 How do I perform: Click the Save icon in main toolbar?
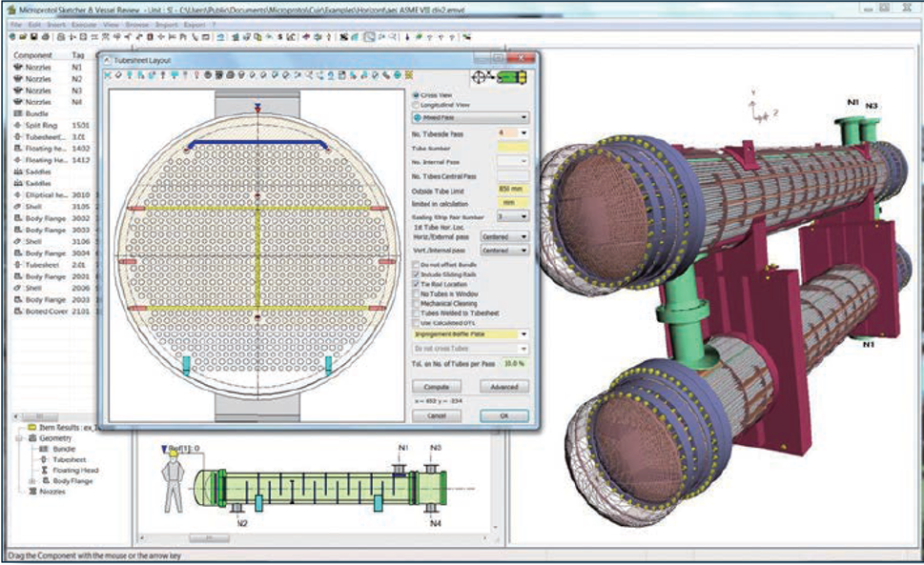[31, 38]
